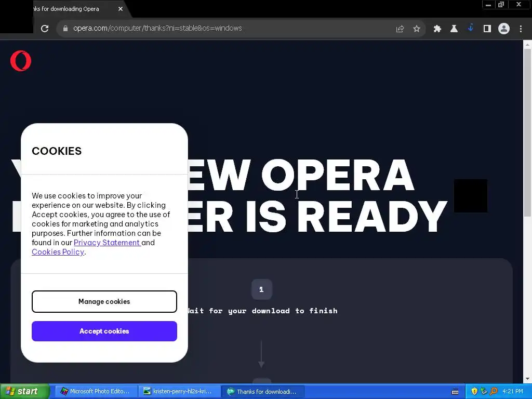Select the Thanks for downloading Opera tab

point(66,9)
